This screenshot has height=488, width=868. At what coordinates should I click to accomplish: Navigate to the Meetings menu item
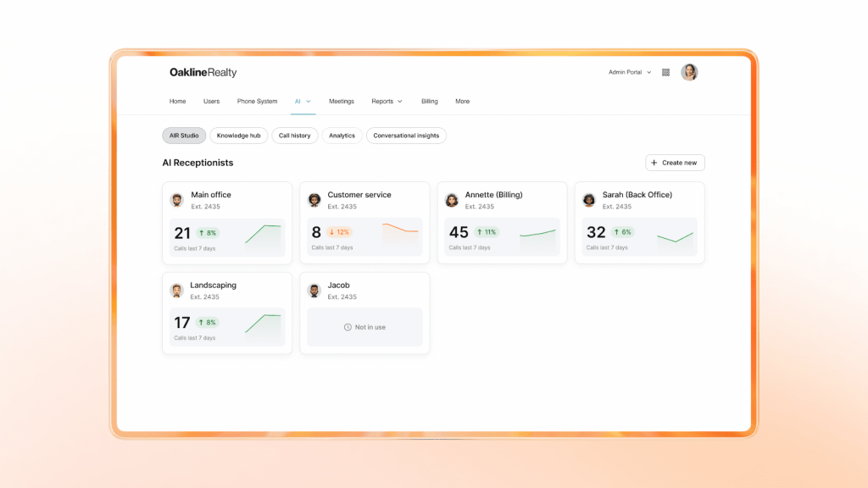(342, 101)
